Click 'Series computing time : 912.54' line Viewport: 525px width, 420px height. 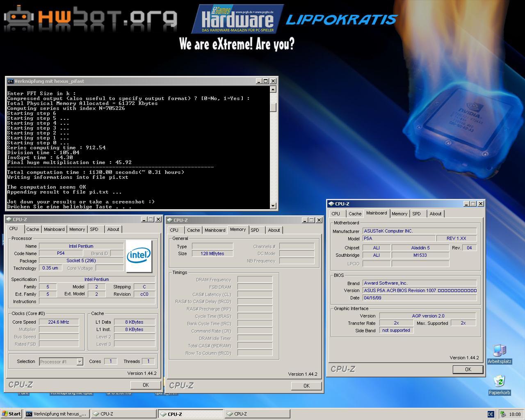click(x=56, y=148)
